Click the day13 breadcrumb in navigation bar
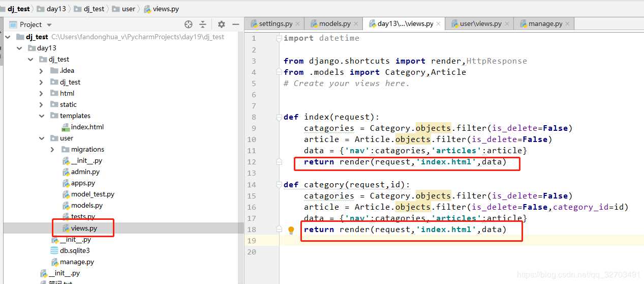The width and height of the screenshot is (644, 284). click(52, 9)
